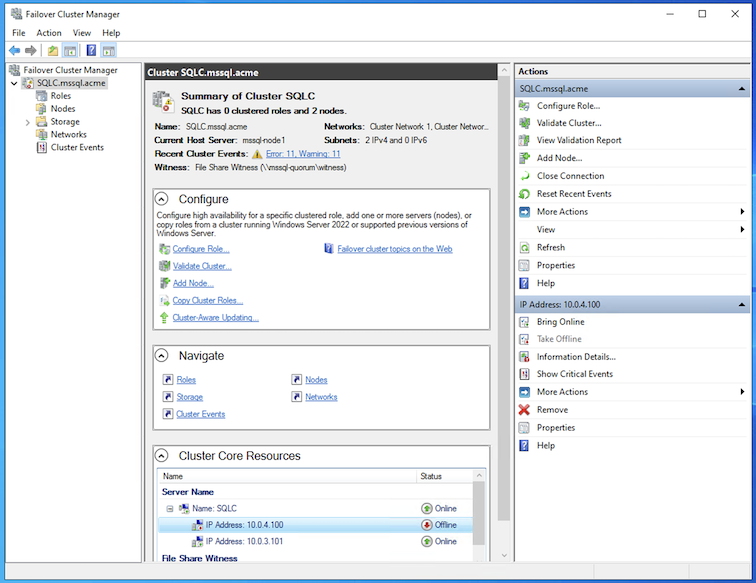
Task: Open the Error: 11, Warning: 11 link
Action: (x=303, y=154)
